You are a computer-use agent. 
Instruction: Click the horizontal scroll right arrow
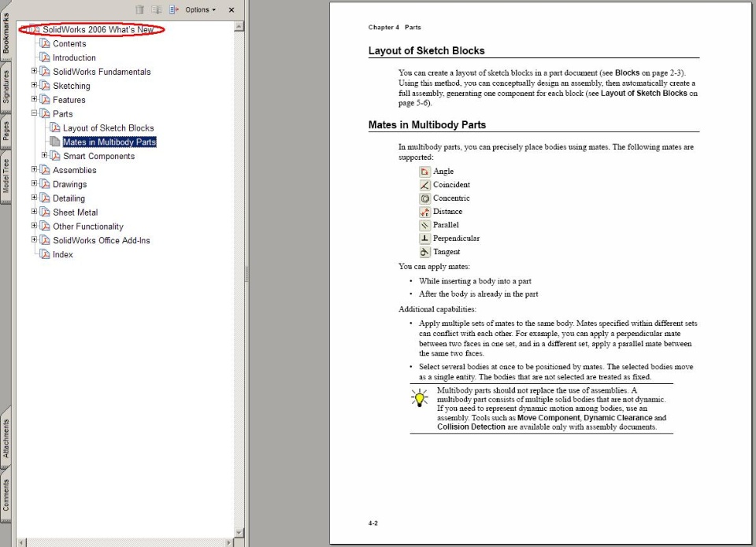click(229, 542)
